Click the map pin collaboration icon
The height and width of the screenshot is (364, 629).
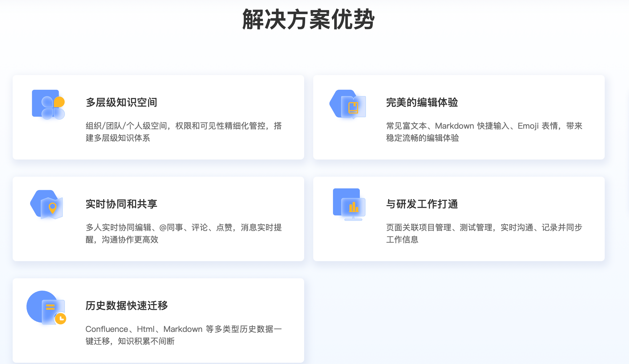click(x=47, y=204)
